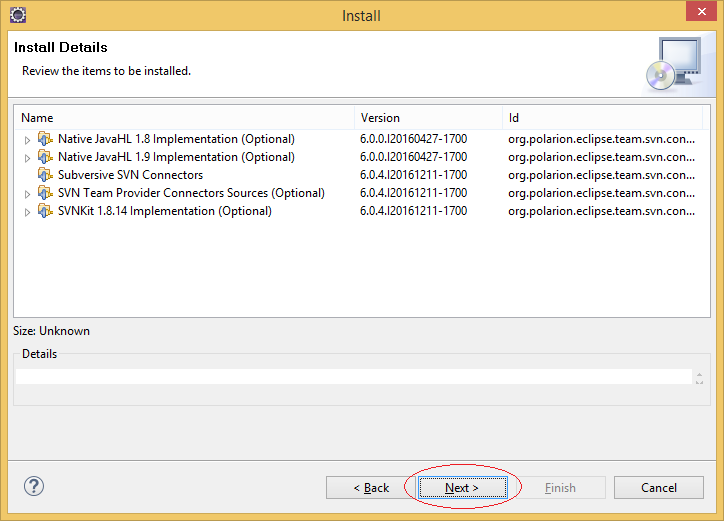Click the Id cell of SVNKit 1.8.14 row
Image resolution: width=724 pixels, height=521 pixels.
(x=601, y=211)
